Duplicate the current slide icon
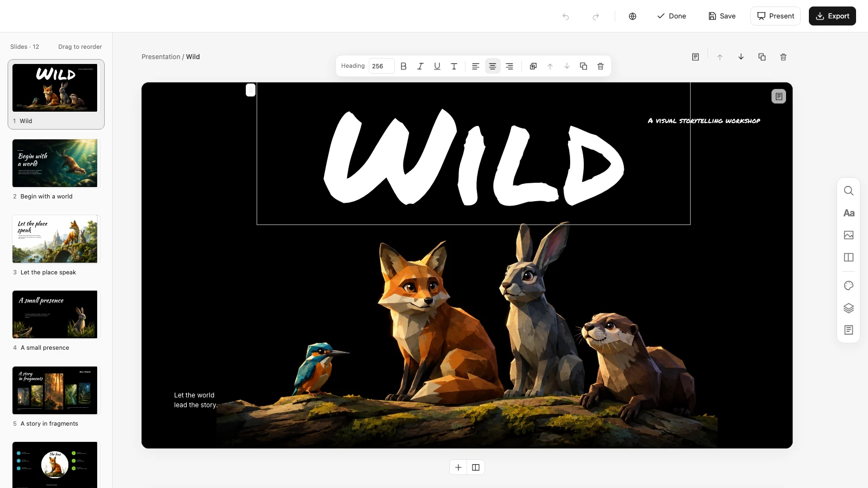The height and width of the screenshot is (488, 868). tap(762, 57)
